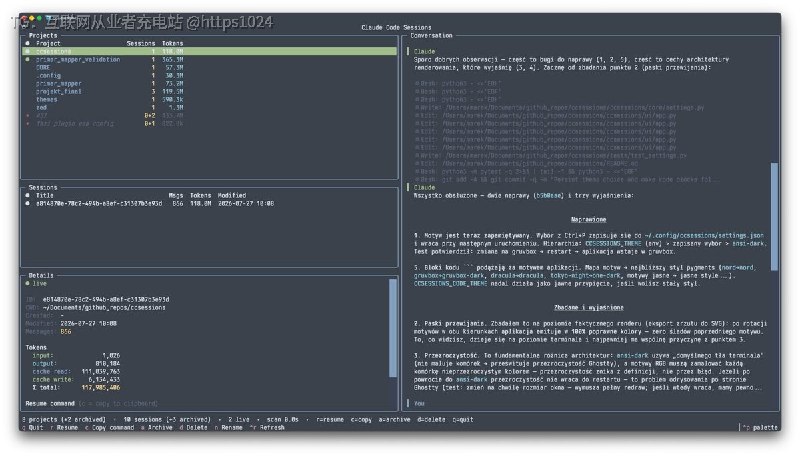Click the Edit README.md tool line

(526, 164)
